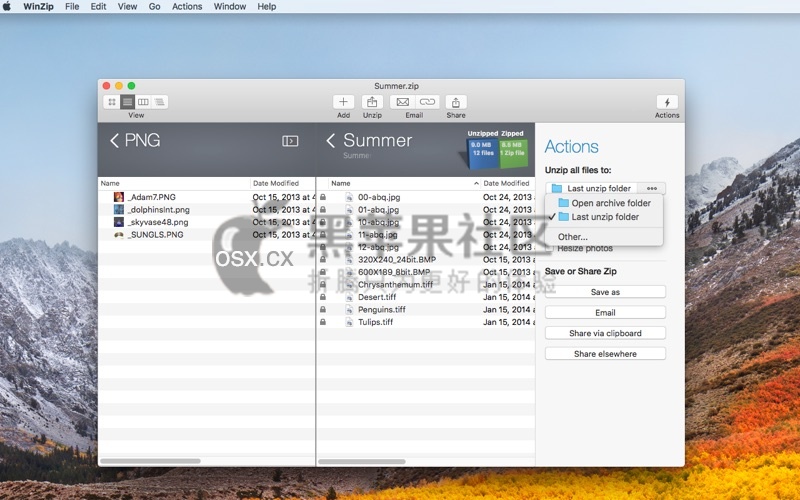Sort PNG pane by Date Modified

click(283, 183)
